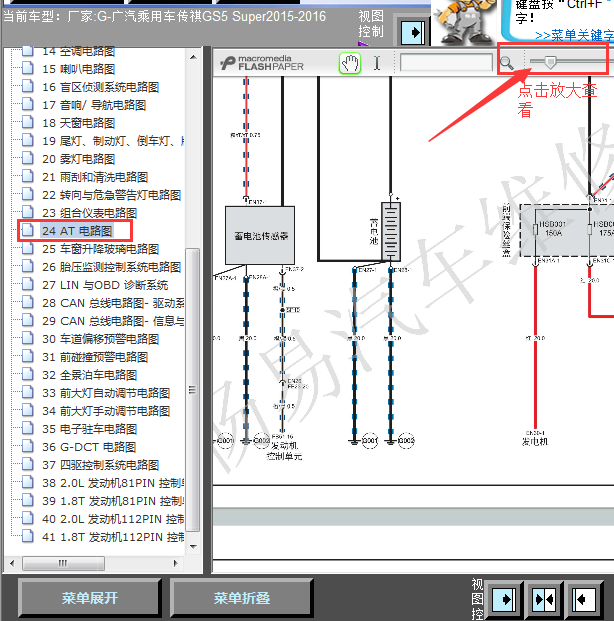The width and height of the screenshot is (614, 621).
Task: Click the 菜单折叠 button
Action: [242, 598]
